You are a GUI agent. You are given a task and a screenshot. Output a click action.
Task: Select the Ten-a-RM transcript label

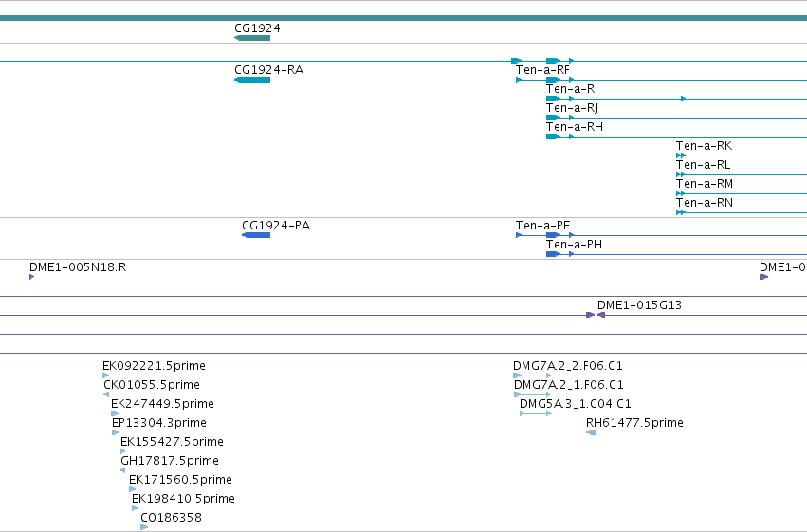pyautogui.click(x=705, y=184)
